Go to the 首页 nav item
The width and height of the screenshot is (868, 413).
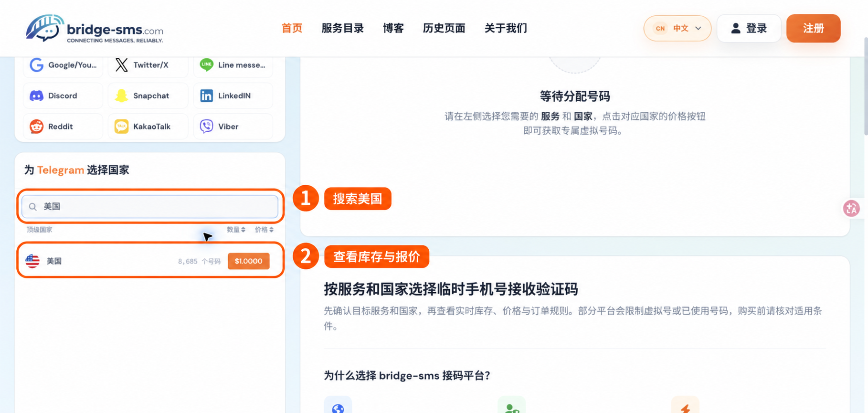click(x=292, y=28)
